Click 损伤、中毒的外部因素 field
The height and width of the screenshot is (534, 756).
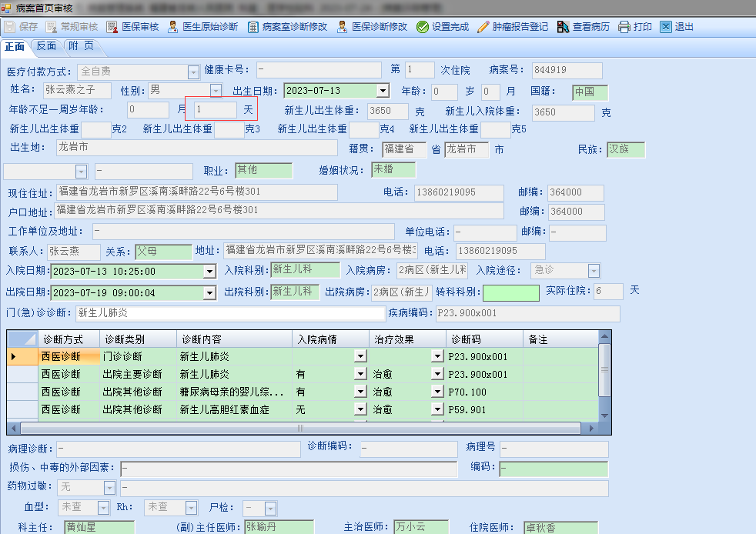coord(289,469)
